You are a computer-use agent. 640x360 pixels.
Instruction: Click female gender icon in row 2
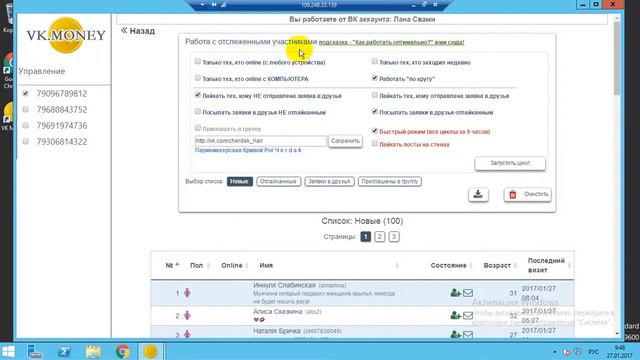tap(187, 315)
